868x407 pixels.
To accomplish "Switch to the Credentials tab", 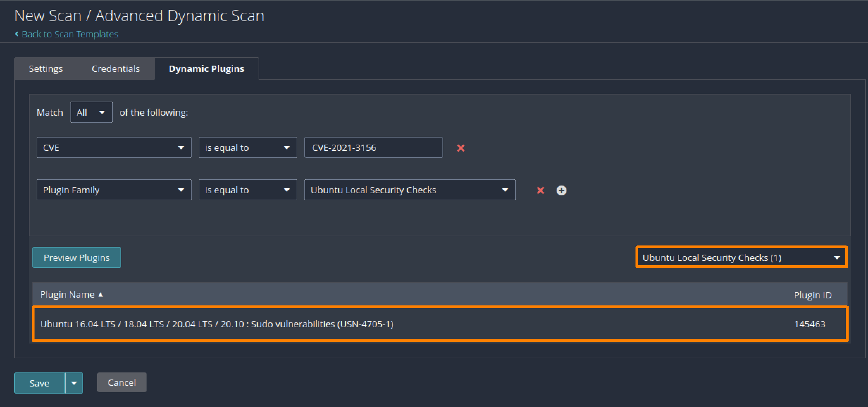I will pos(116,69).
